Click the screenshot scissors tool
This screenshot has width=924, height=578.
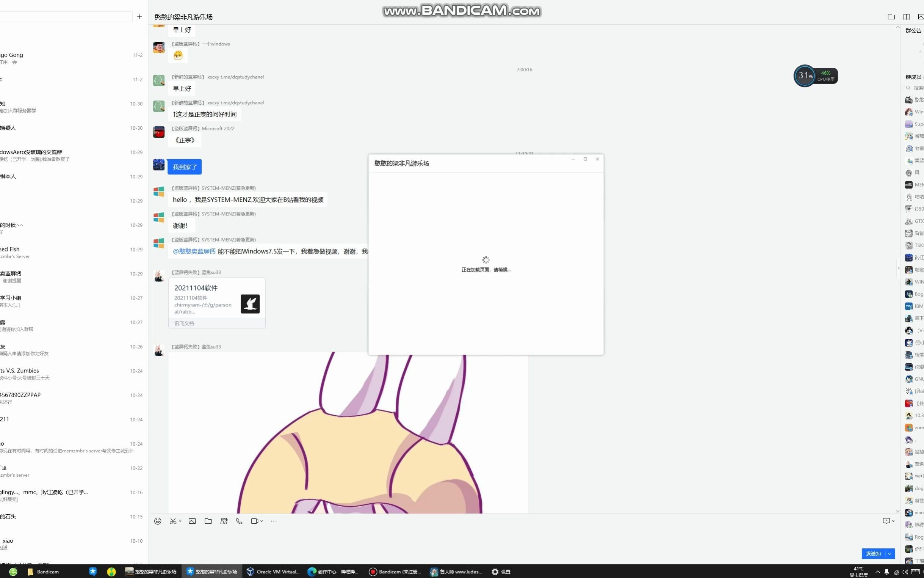point(173,521)
